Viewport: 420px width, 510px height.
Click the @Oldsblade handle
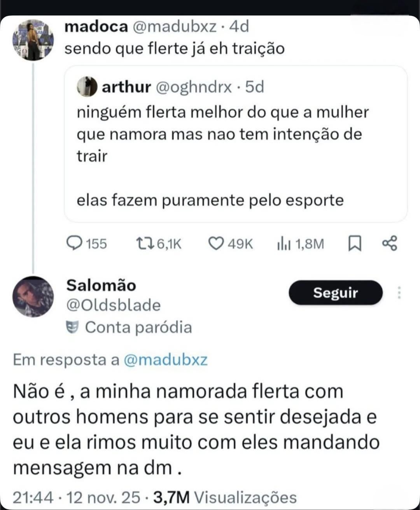point(114,305)
